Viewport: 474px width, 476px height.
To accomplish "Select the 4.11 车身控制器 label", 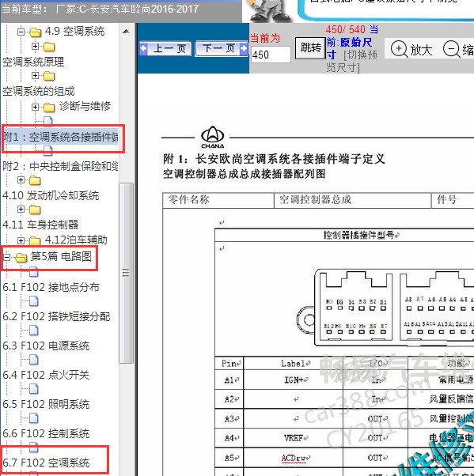I will (40, 225).
